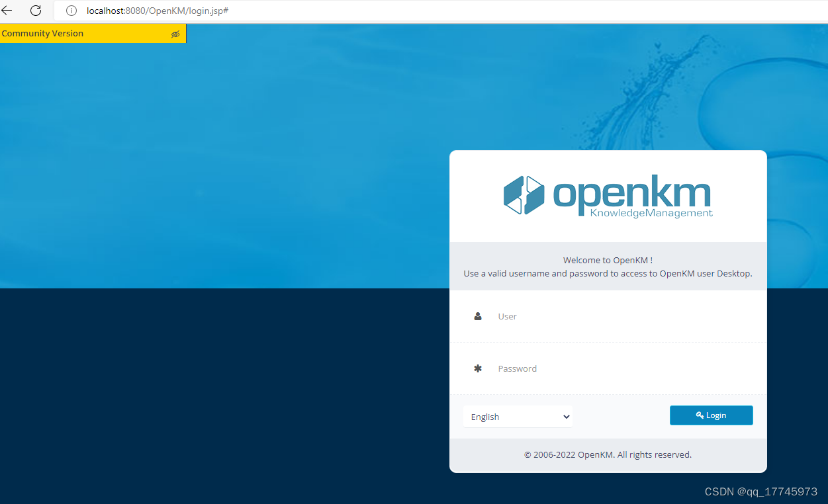This screenshot has width=828, height=504.
Task: Open the English language dropdown
Action: tap(518, 417)
